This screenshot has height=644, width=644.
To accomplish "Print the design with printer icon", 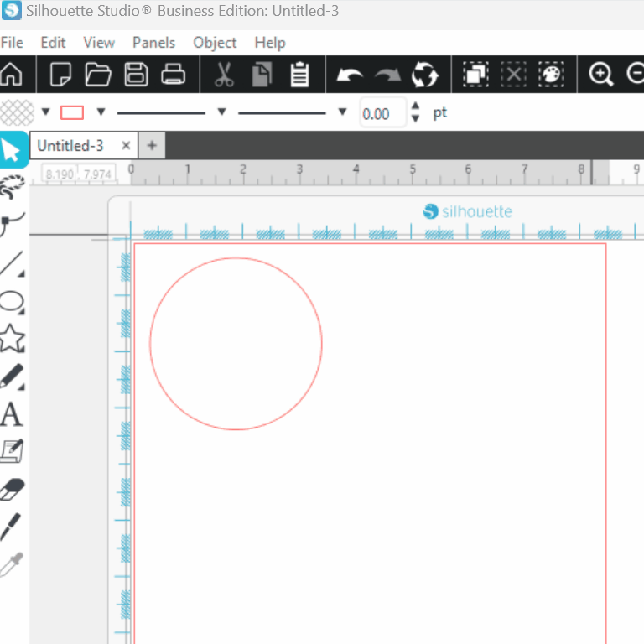I will [174, 75].
